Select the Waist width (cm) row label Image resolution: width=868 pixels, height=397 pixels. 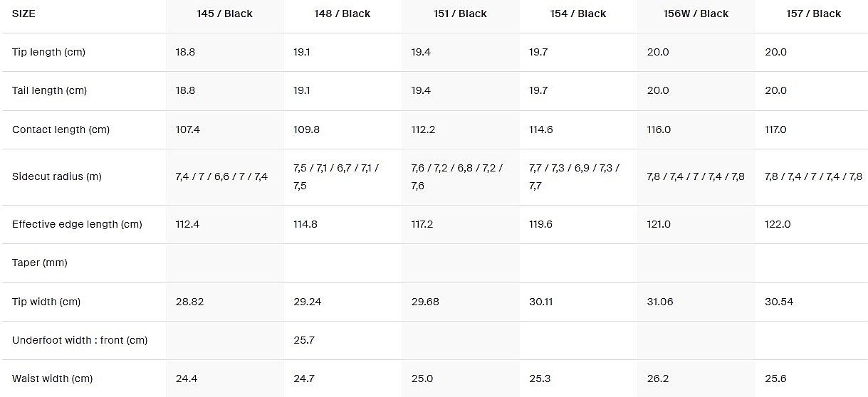point(52,379)
